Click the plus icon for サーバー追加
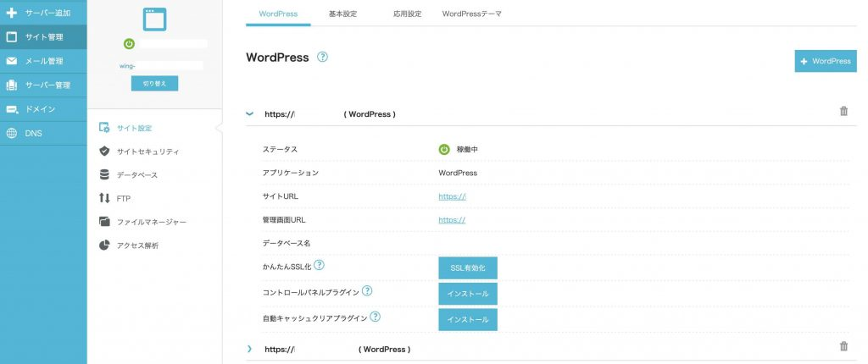The height and width of the screenshot is (364, 868). (11, 13)
